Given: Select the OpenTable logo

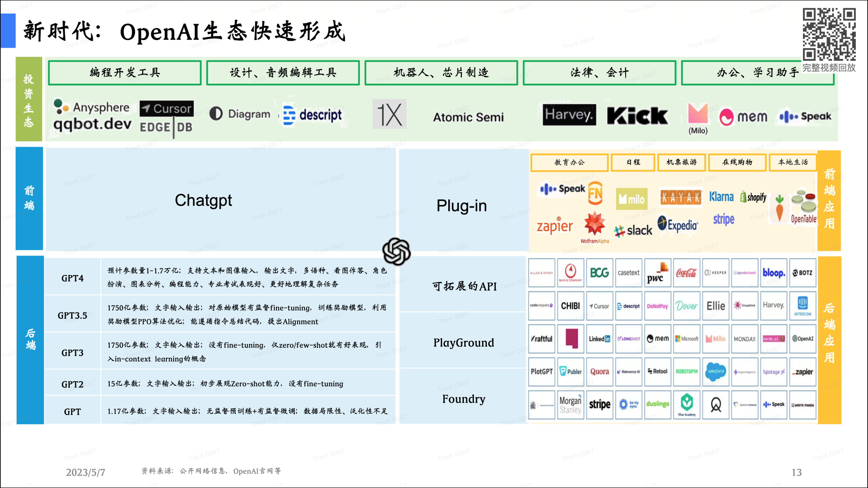Looking at the screenshot, I should click(x=804, y=206).
